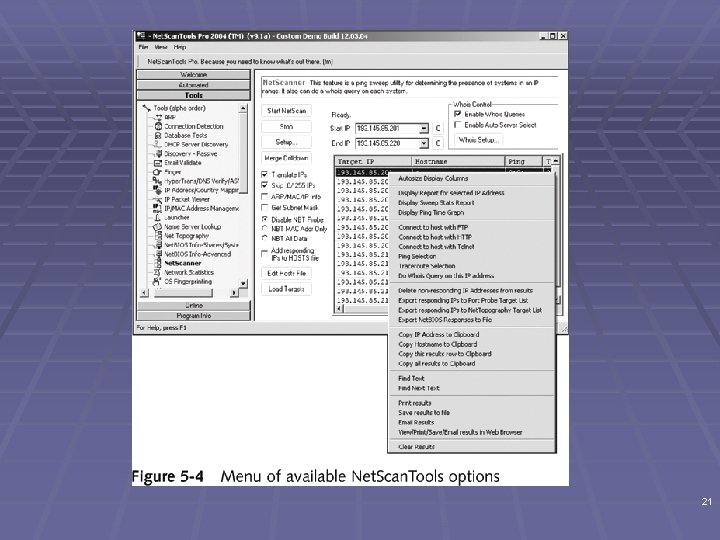Check Enable Auto Server Select
Screen dimensions: 720x540
coord(457,125)
